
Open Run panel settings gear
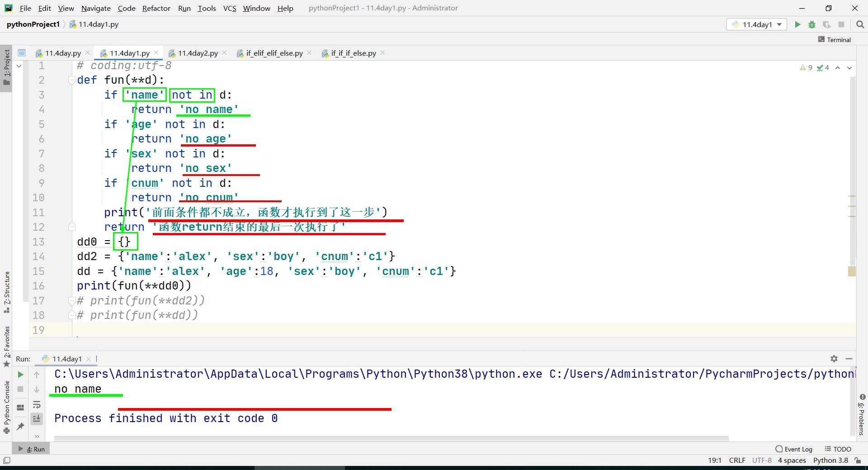[834, 359]
